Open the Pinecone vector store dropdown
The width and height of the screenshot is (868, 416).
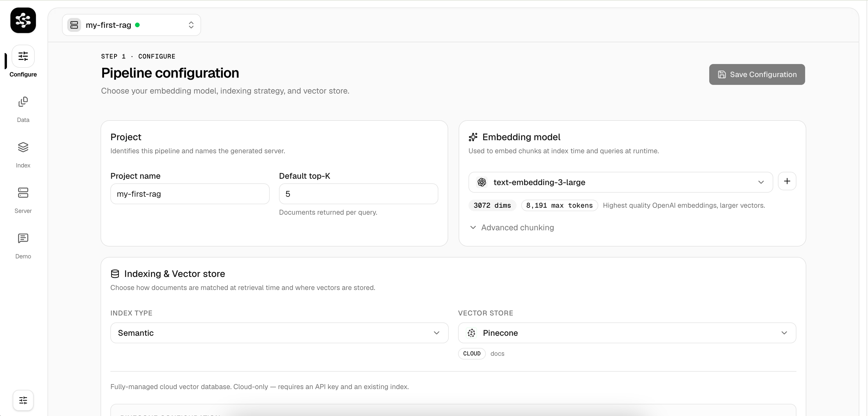[627, 333]
